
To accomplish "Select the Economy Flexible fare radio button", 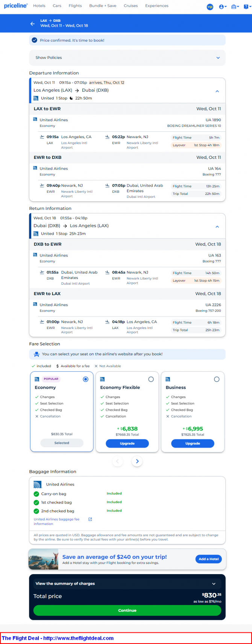I will (x=151, y=379).
